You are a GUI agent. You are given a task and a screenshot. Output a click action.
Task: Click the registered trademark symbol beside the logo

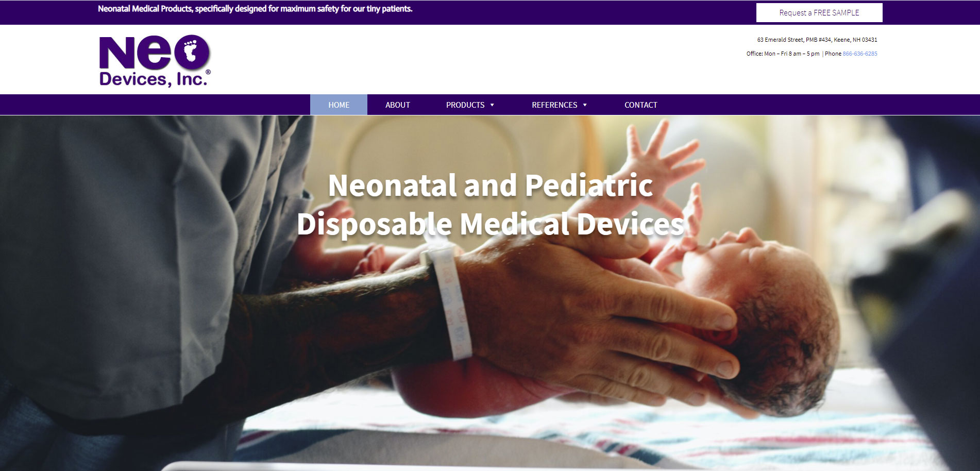click(x=208, y=72)
